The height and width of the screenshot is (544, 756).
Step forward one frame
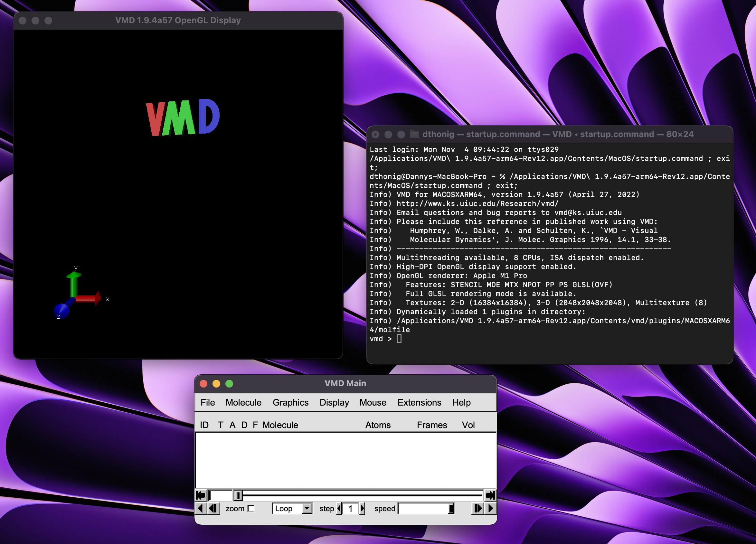pyautogui.click(x=478, y=508)
